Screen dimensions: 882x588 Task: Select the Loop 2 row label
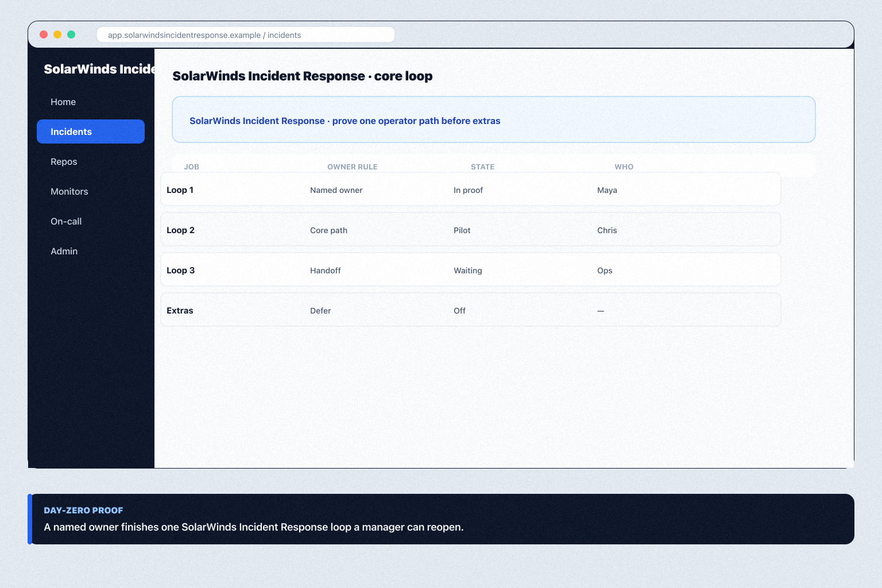tap(180, 230)
